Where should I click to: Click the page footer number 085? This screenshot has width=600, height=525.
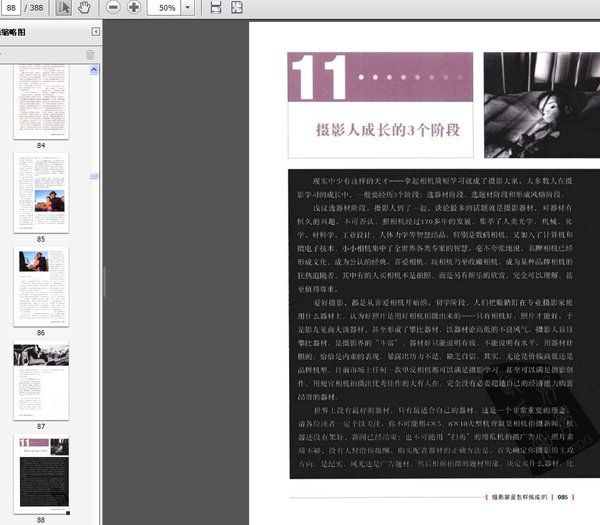[562, 497]
